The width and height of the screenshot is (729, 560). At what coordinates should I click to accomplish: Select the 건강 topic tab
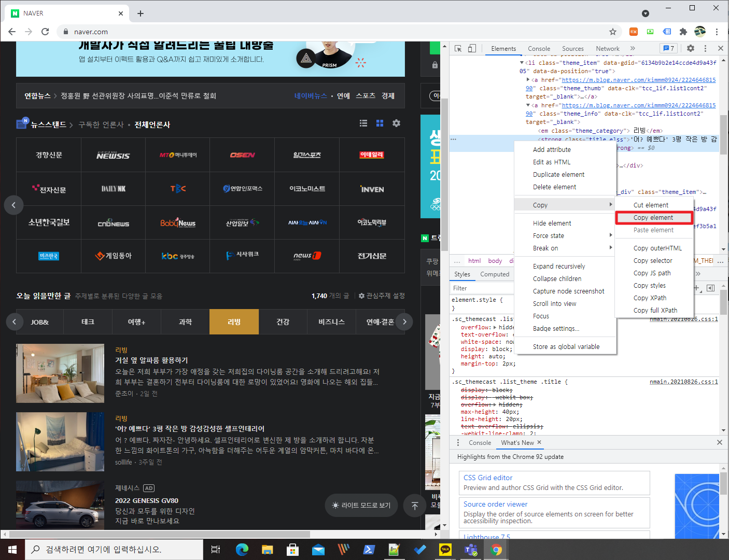click(x=283, y=322)
